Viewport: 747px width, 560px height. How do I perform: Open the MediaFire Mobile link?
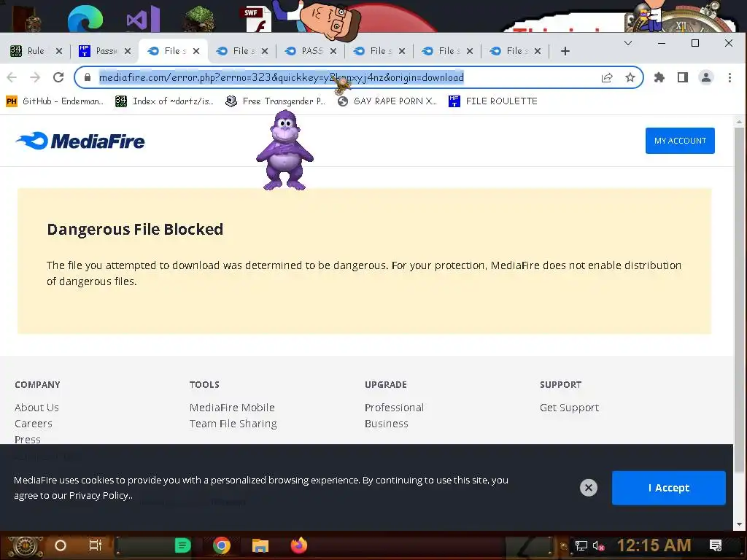tap(232, 408)
